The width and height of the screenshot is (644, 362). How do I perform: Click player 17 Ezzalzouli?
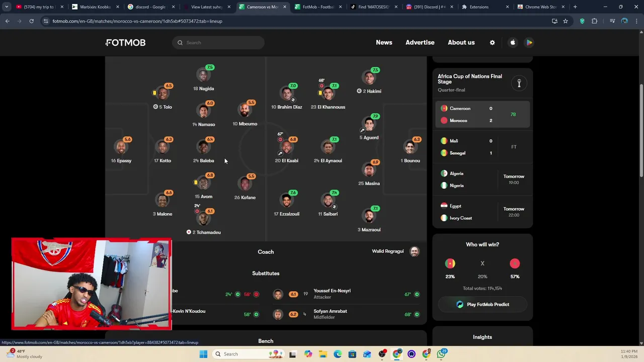tap(287, 204)
